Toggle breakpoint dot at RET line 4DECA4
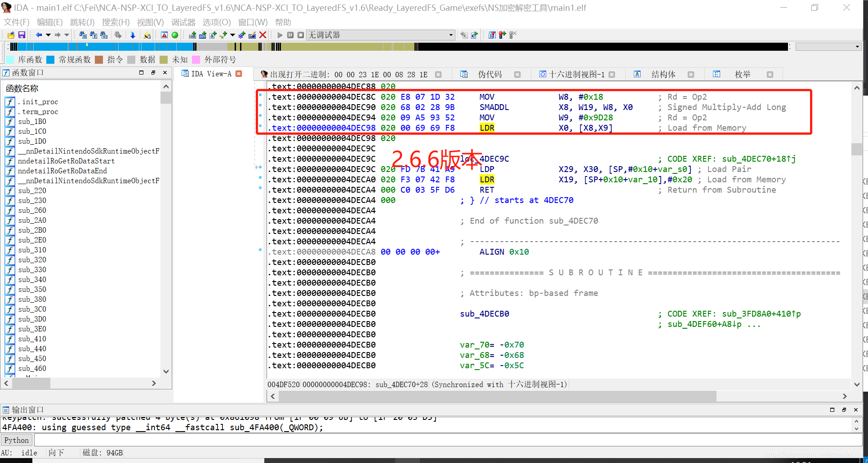The image size is (868, 463). 260,188
